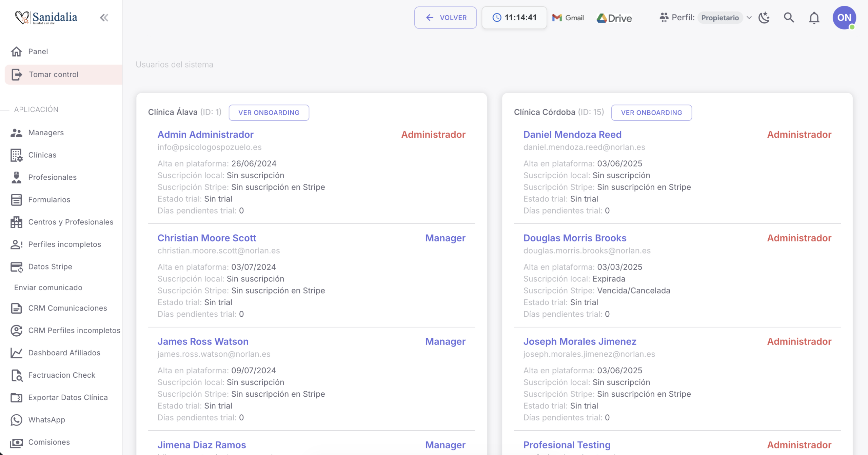
Task: Open Formularios from the sidebar
Action: [50, 200]
